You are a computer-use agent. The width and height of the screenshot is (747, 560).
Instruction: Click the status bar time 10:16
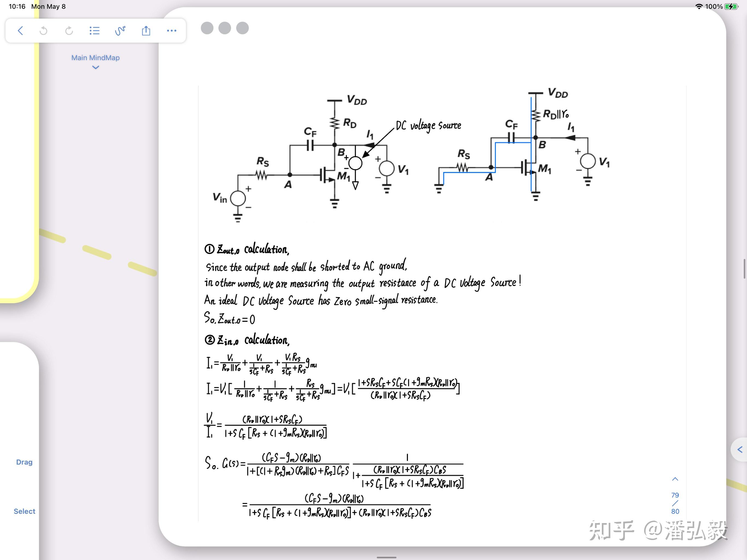(17, 6)
